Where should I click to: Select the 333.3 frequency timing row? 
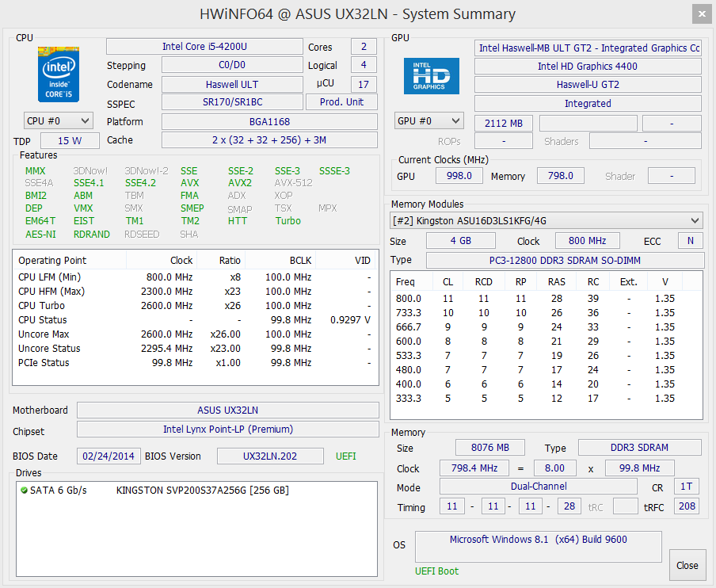[x=547, y=399]
